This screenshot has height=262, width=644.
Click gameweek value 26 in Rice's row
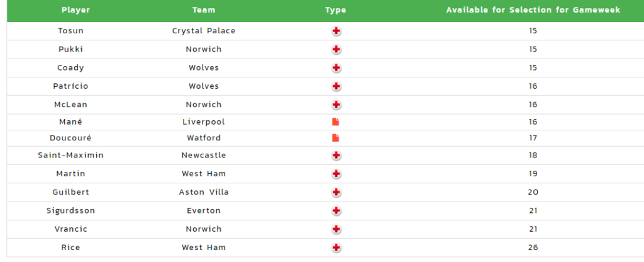click(x=533, y=248)
